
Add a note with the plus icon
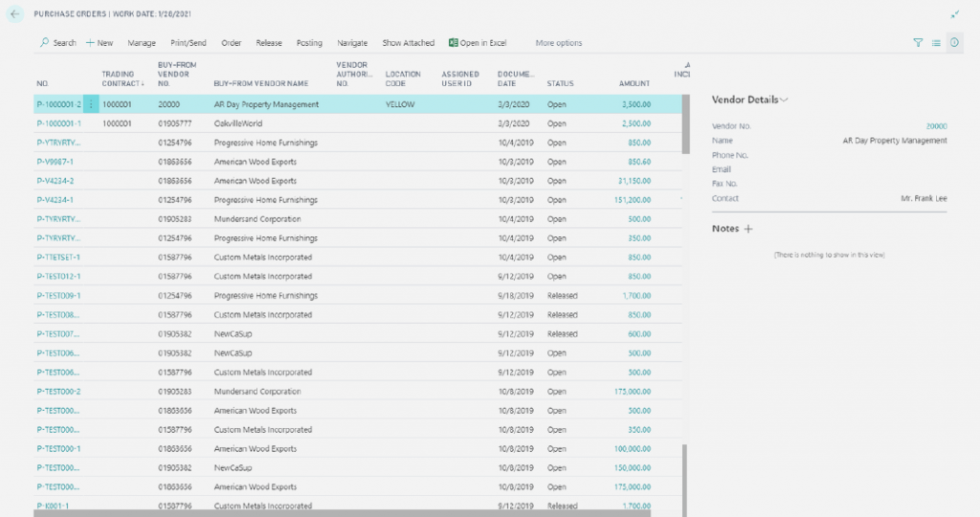[x=748, y=229]
